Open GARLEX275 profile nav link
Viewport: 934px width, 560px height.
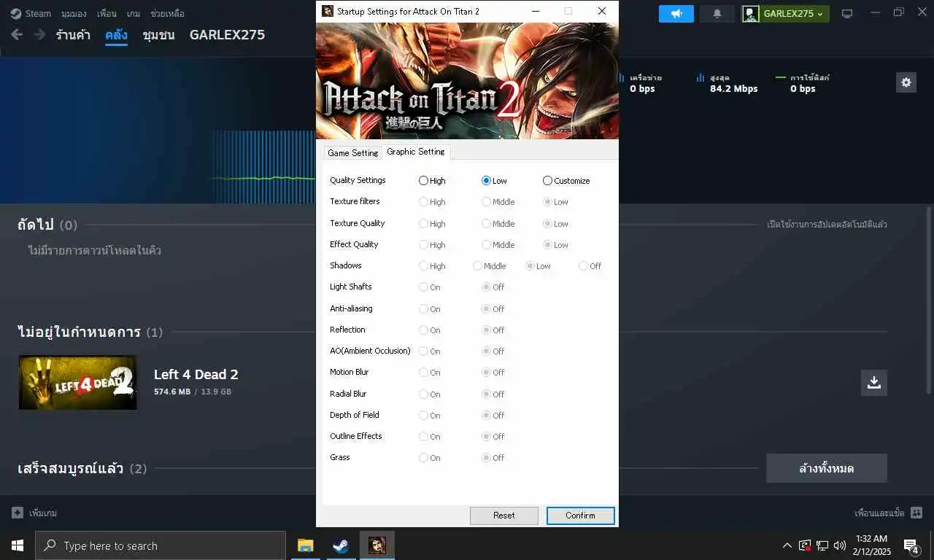[227, 35]
